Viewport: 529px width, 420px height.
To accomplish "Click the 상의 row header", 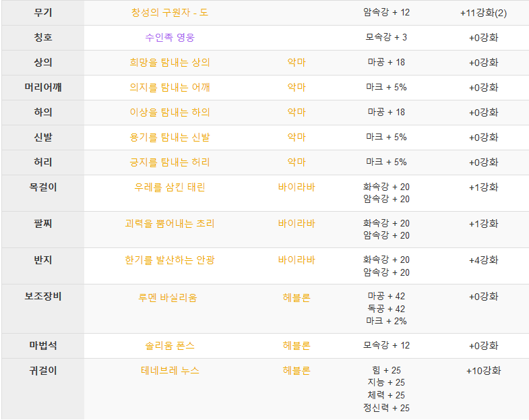I will tap(43, 63).
